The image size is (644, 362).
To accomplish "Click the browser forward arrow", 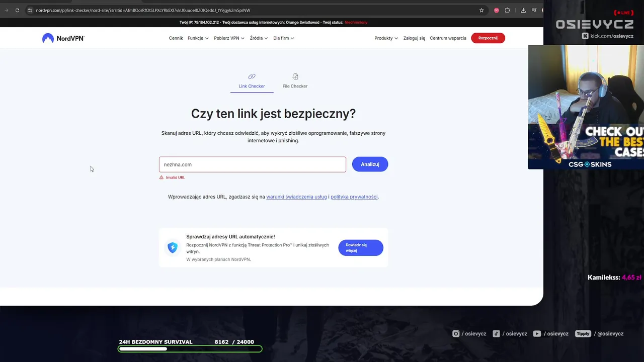I will tap(6, 10).
